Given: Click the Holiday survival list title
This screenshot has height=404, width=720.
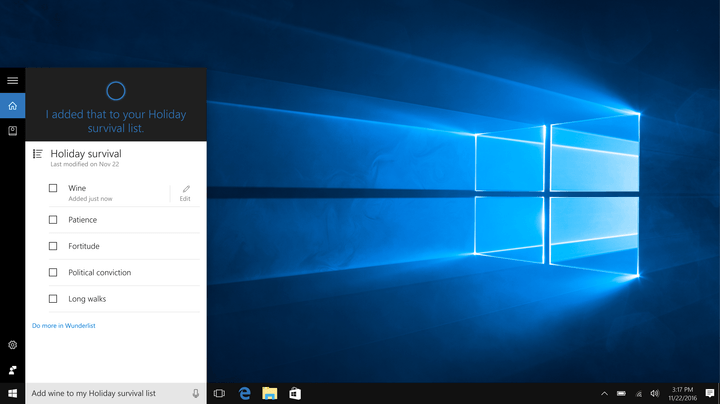Looking at the screenshot, I should (86, 154).
